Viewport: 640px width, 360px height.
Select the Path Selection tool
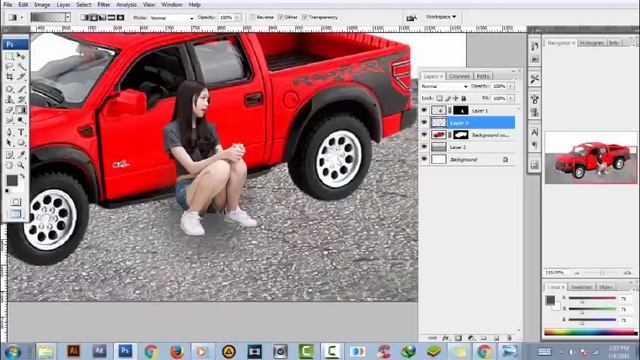(x=9, y=143)
